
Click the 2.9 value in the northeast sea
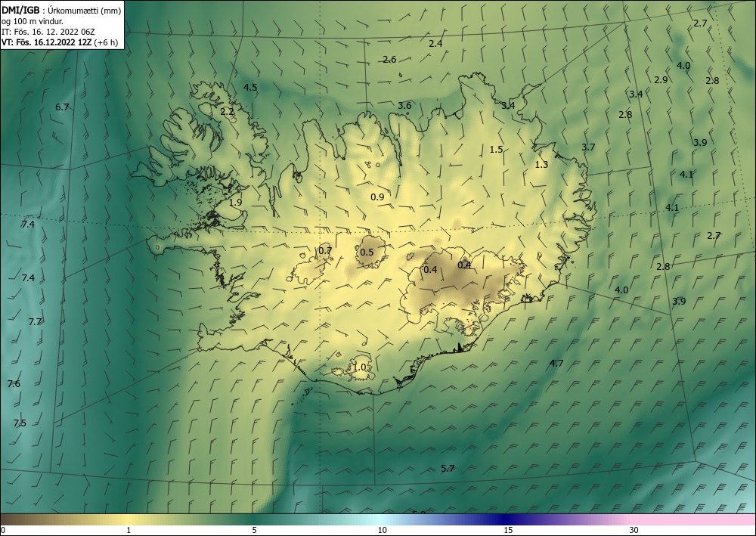661,79
